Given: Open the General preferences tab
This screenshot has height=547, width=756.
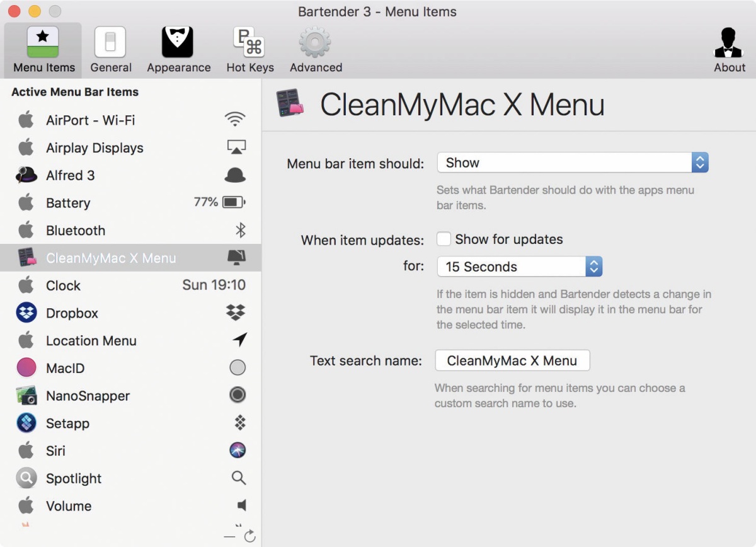Looking at the screenshot, I should 111,50.
